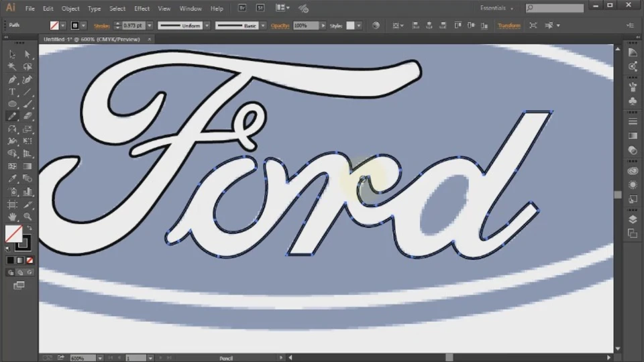Set paint mode to Color
Image resolution: width=644 pixels, height=362 pixels.
point(10,260)
